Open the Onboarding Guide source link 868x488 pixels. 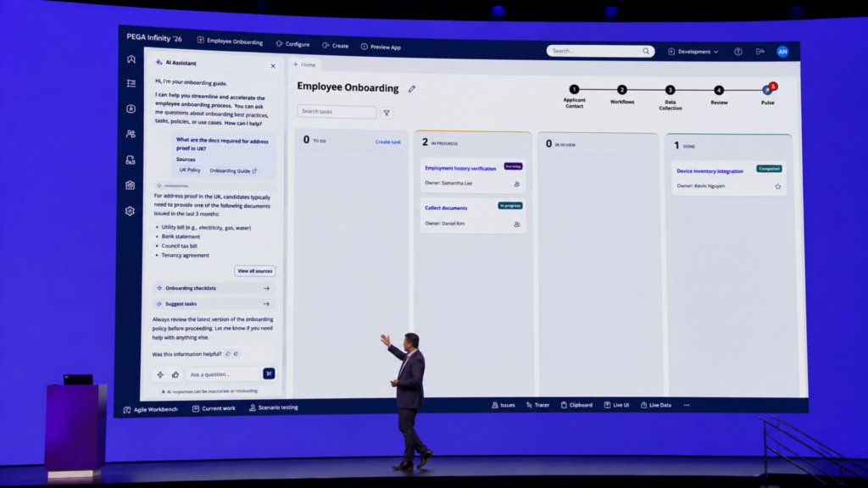(x=232, y=171)
